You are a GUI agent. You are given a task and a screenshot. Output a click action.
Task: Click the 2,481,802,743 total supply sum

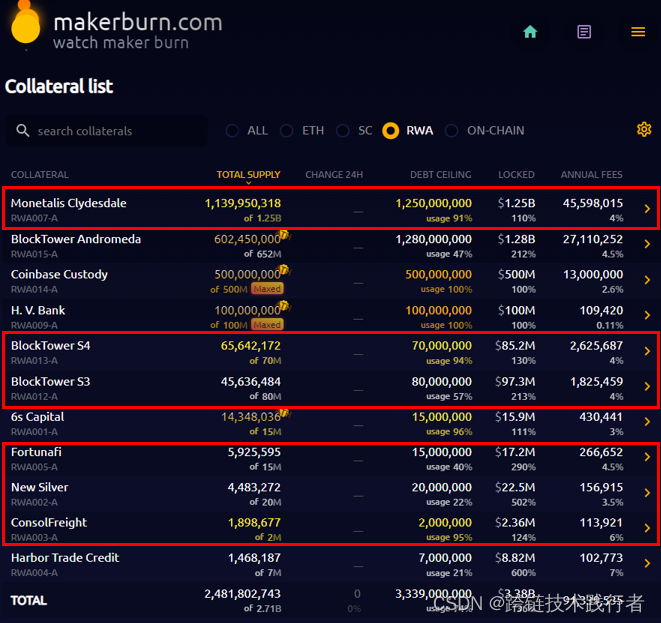[x=242, y=593]
